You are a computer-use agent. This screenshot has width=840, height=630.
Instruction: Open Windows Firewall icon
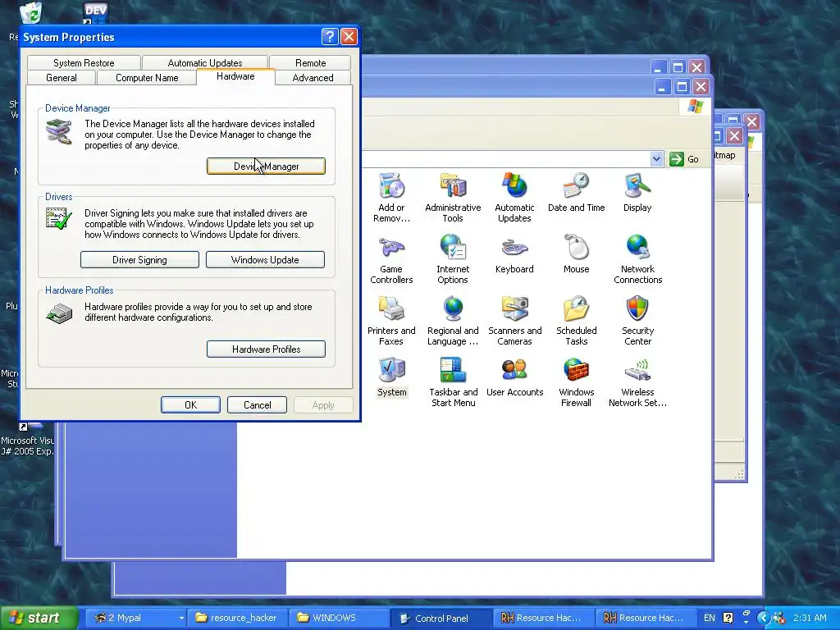577,381
